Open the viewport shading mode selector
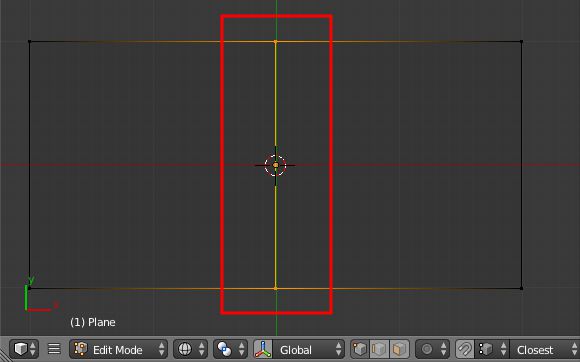The image size is (580, 362). (190, 349)
